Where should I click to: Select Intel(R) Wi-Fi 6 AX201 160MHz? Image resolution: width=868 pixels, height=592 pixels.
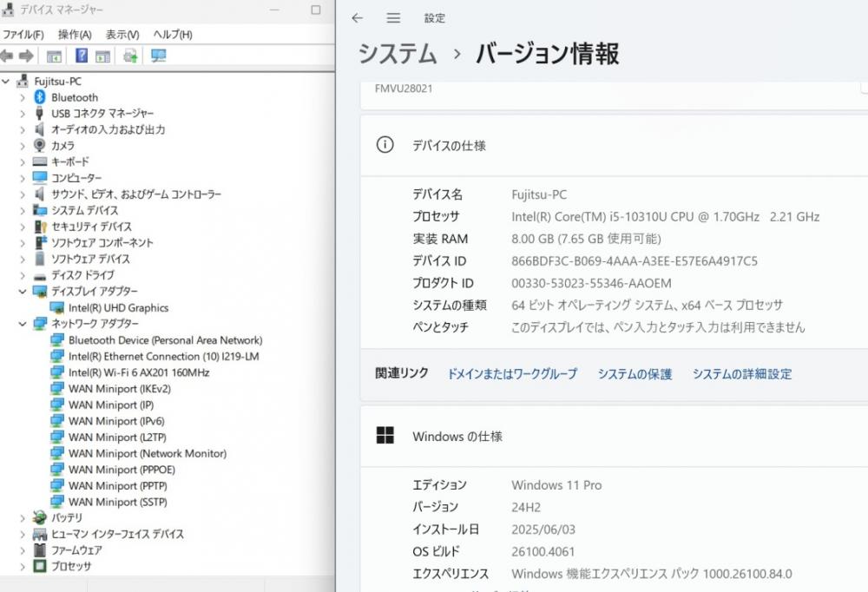tap(138, 372)
